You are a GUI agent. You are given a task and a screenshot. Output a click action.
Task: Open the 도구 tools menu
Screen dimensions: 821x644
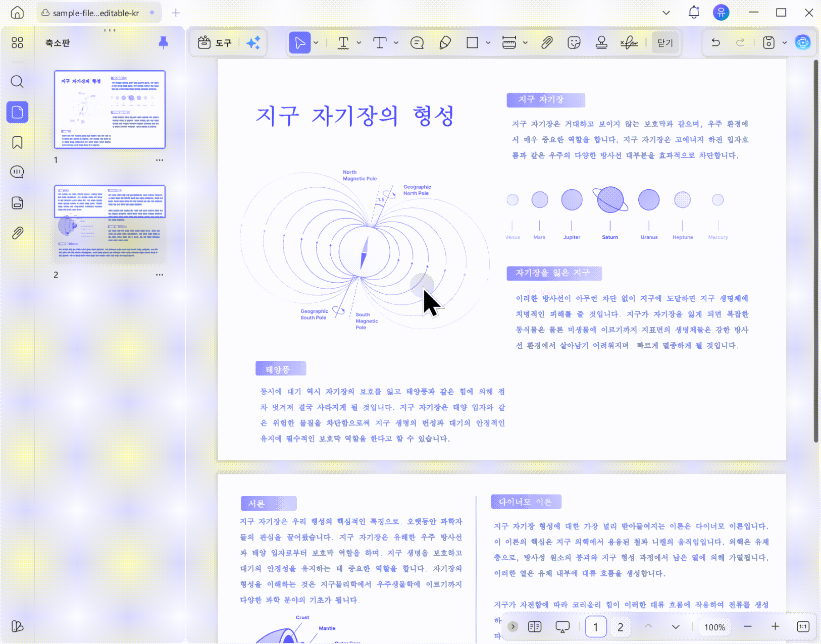click(215, 43)
